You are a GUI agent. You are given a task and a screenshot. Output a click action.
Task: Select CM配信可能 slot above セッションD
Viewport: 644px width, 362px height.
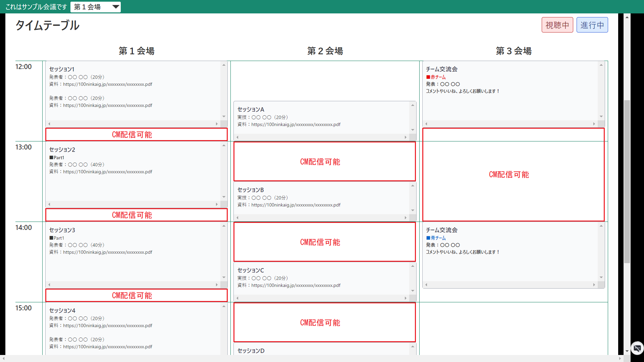point(324,322)
